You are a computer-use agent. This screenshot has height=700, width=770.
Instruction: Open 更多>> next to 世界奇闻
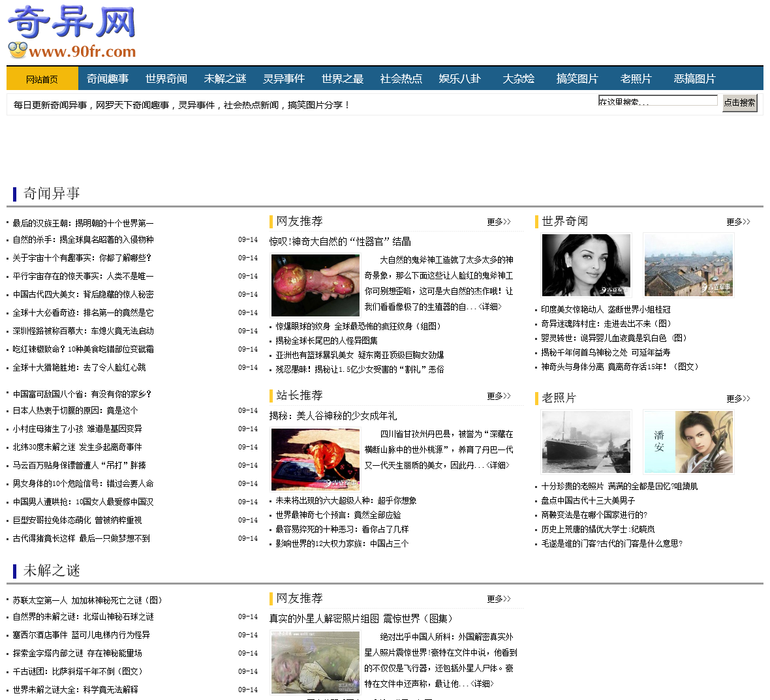(739, 222)
